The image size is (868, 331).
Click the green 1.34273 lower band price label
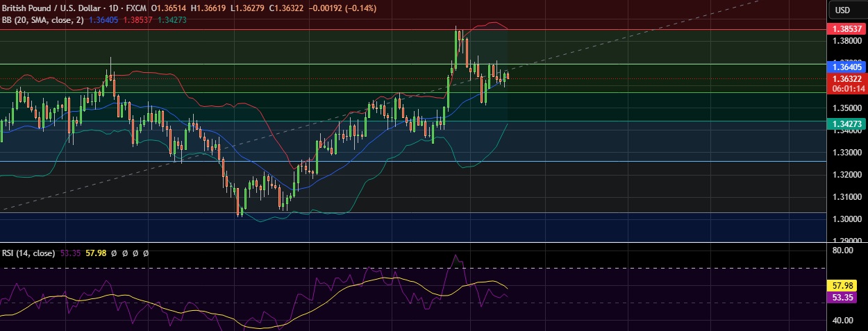pyautogui.click(x=846, y=124)
